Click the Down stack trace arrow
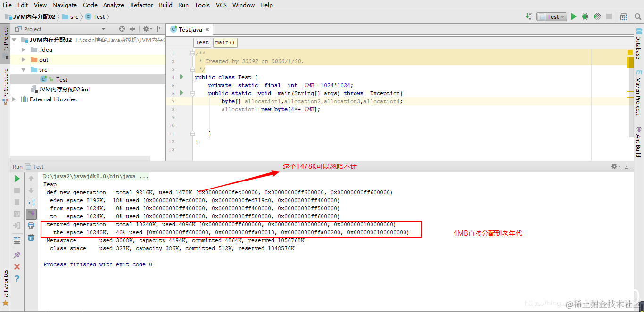This screenshot has width=644, height=312. (x=31, y=190)
